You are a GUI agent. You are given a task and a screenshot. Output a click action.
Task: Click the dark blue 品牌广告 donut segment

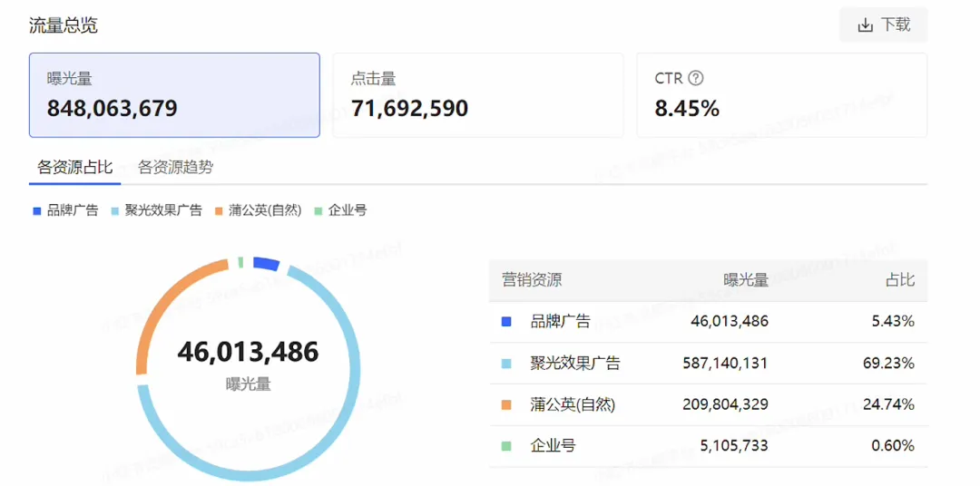point(265,263)
